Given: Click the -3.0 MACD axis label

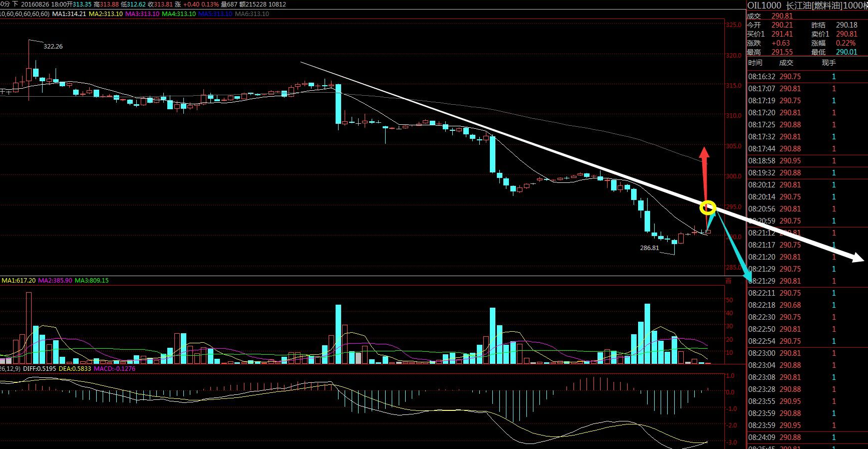Looking at the screenshot, I should (x=731, y=442).
